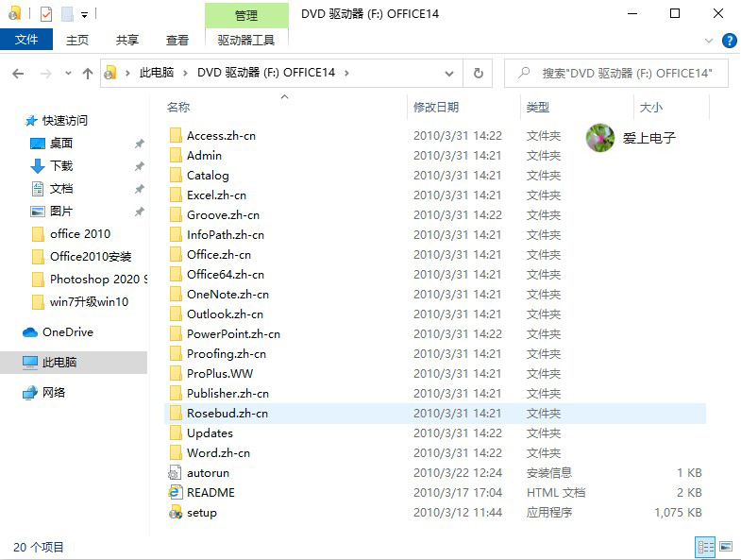741x560 pixels.
Task: Expand the chevron after OFFICE14 in address bar
Action: coord(346,73)
